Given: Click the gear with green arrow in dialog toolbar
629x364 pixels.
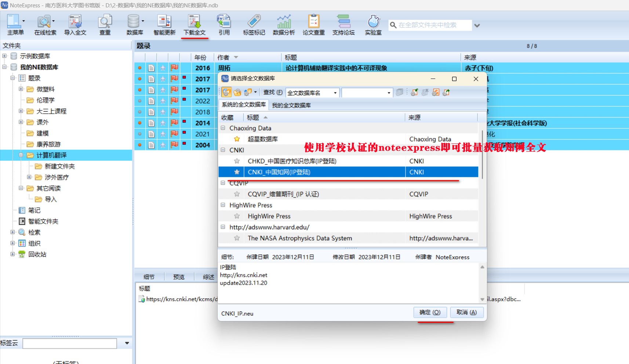Looking at the screenshot, I should click(414, 92).
